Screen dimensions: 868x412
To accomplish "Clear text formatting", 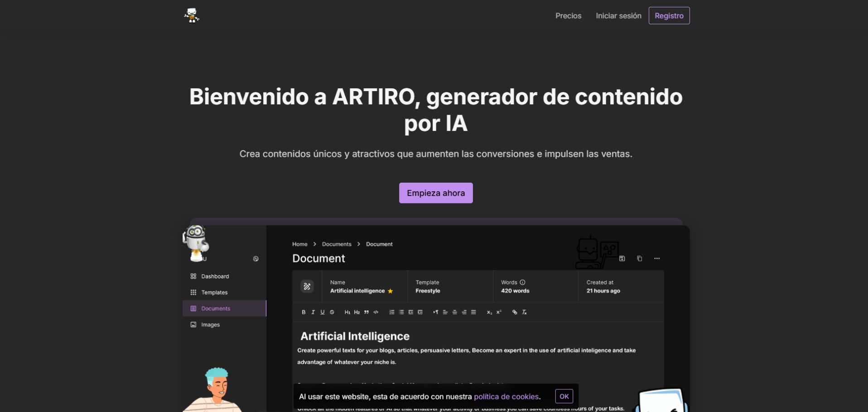I will pyautogui.click(x=524, y=312).
